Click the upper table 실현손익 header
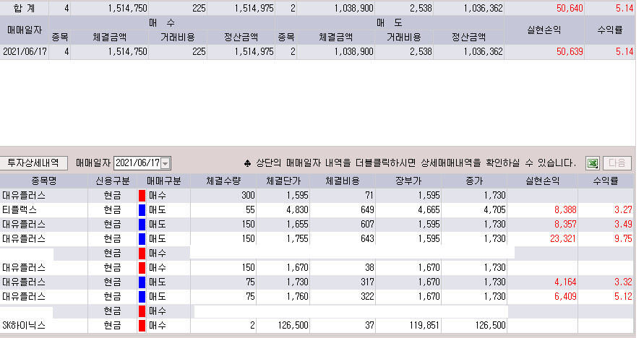 tap(544, 30)
